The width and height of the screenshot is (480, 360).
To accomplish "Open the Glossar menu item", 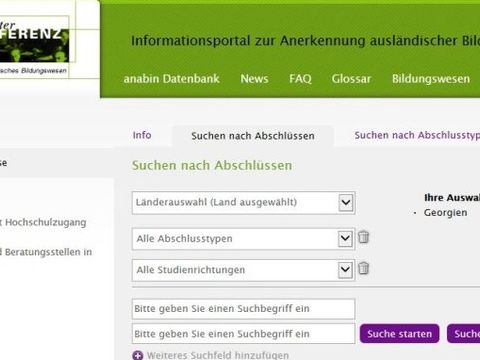I will (351, 79).
